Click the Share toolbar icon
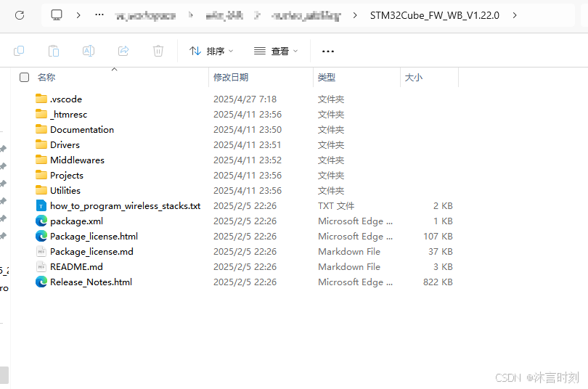The height and width of the screenshot is (389, 588). 123,51
